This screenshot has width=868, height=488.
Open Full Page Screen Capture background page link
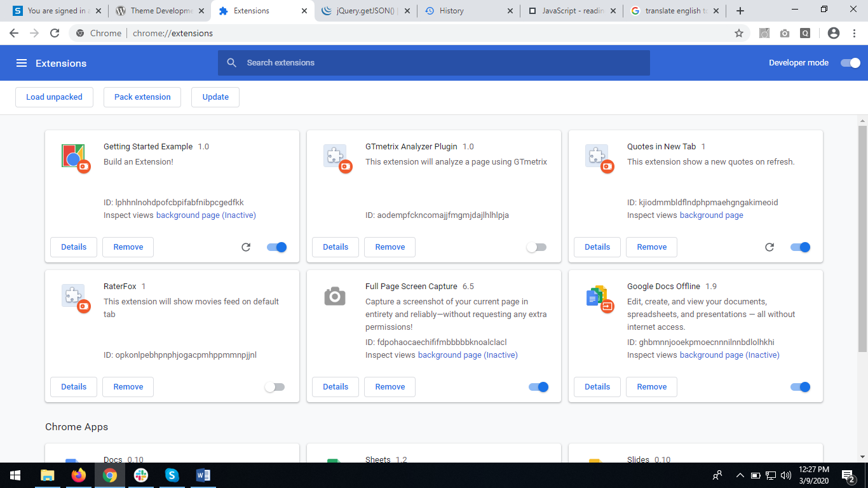pyautogui.click(x=468, y=355)
